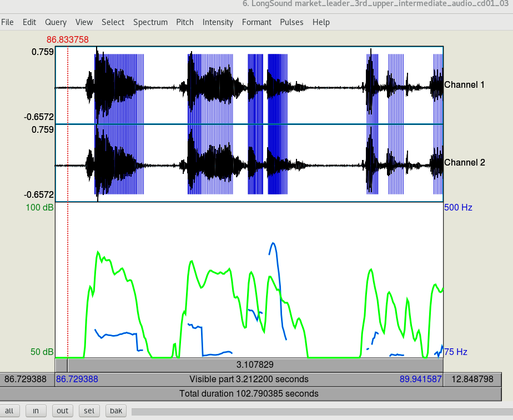Play total duration 102.790385 seconds bar
The image size is (513, 420).
pos(249,393)
